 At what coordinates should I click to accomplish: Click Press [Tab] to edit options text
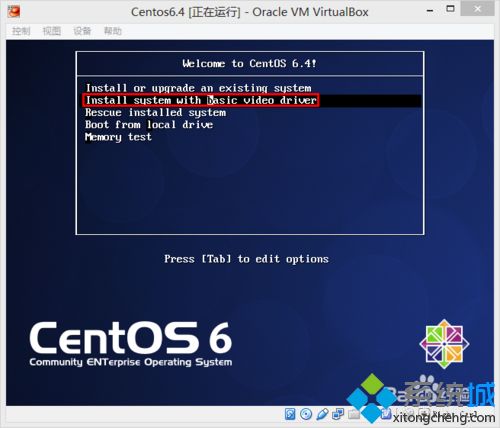[246, 259]
